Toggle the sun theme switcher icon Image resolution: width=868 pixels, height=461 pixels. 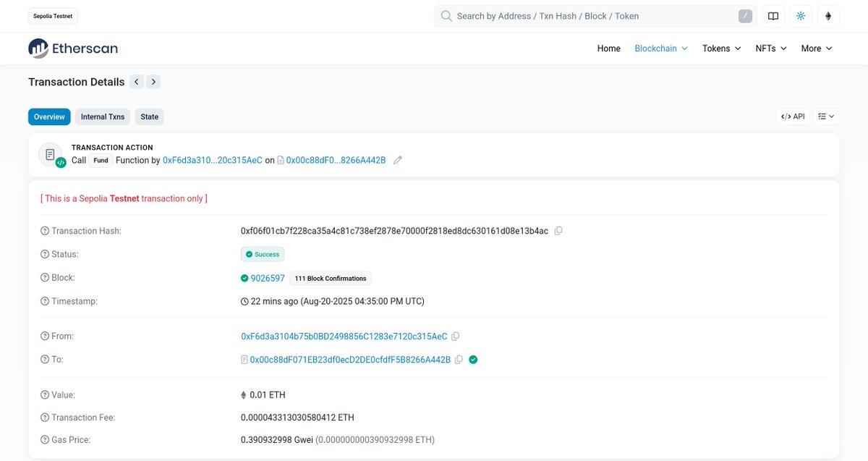[801, 16]
